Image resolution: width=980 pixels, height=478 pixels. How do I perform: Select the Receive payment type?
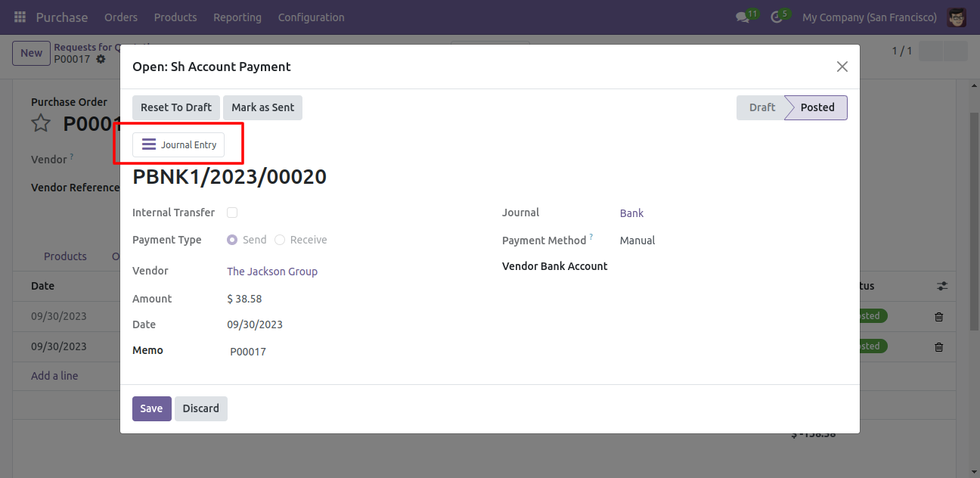(x=280, y=240)
